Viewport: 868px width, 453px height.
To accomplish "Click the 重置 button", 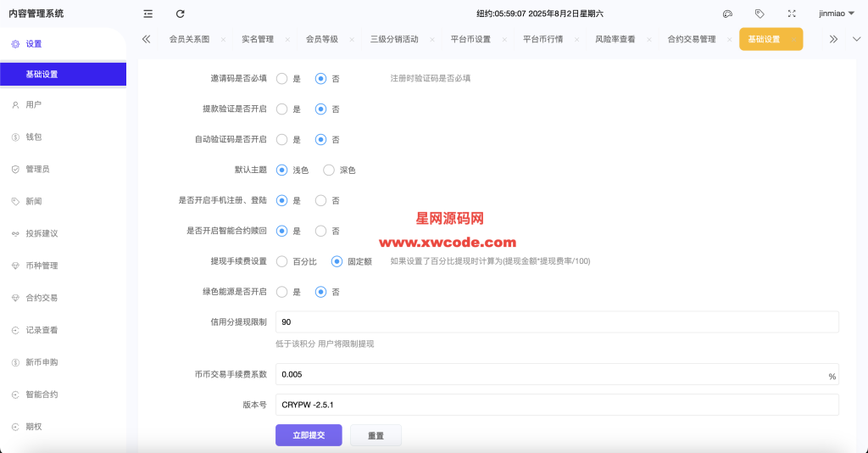I will coord(376,435).
